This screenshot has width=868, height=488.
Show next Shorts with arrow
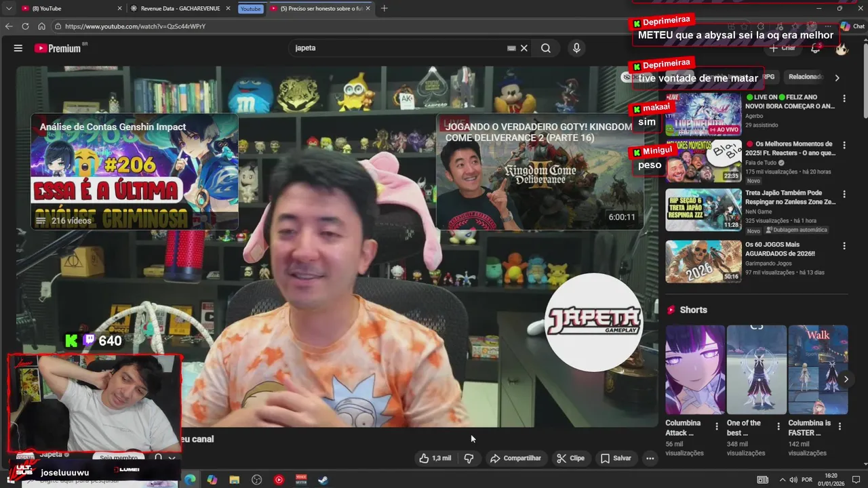pyautogui.click(x=846, y=379)
